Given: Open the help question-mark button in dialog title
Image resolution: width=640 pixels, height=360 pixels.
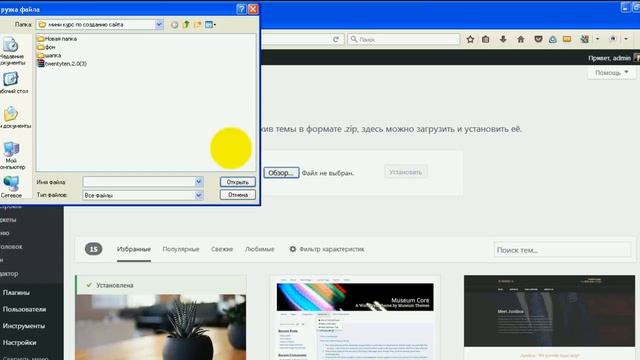Looking at the screenshot, I should point(241,9).
